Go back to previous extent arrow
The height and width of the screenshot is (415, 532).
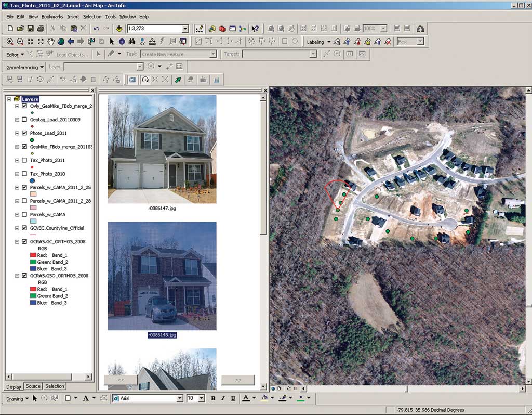click(71, 42)
